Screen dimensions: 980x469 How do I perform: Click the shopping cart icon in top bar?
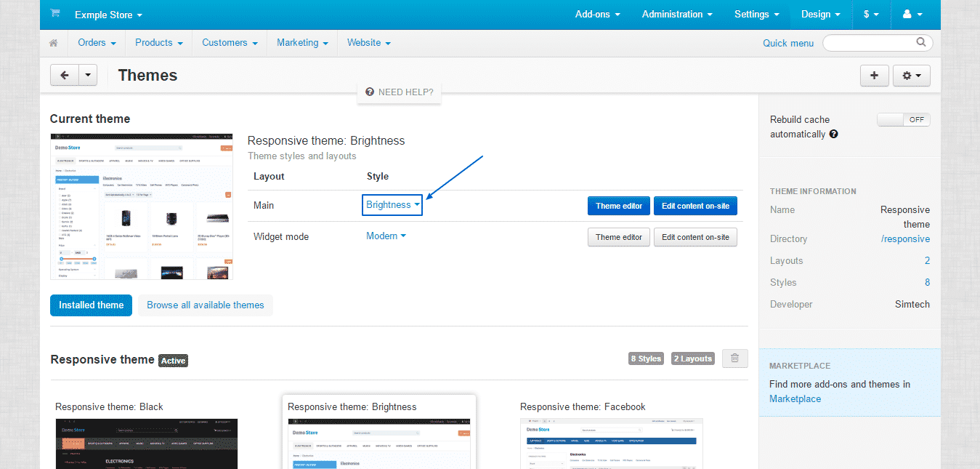[55, 14]
